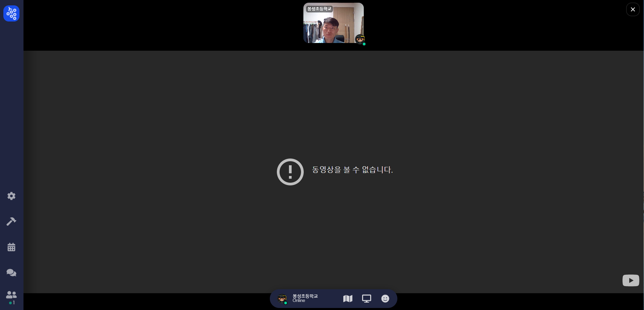
Task: Click the video unavailable warning icon
Action: point(290,172)
